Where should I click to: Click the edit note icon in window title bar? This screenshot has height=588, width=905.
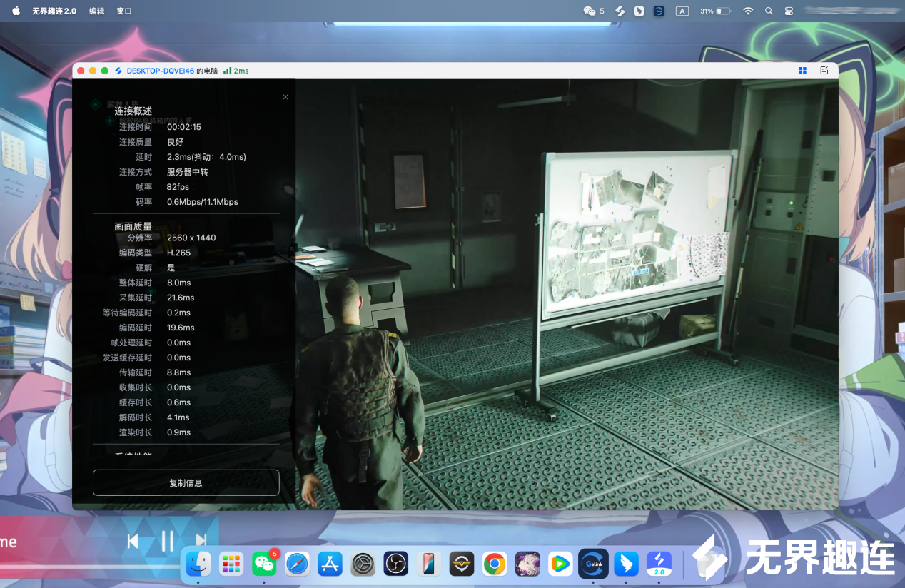click(824, 71)
